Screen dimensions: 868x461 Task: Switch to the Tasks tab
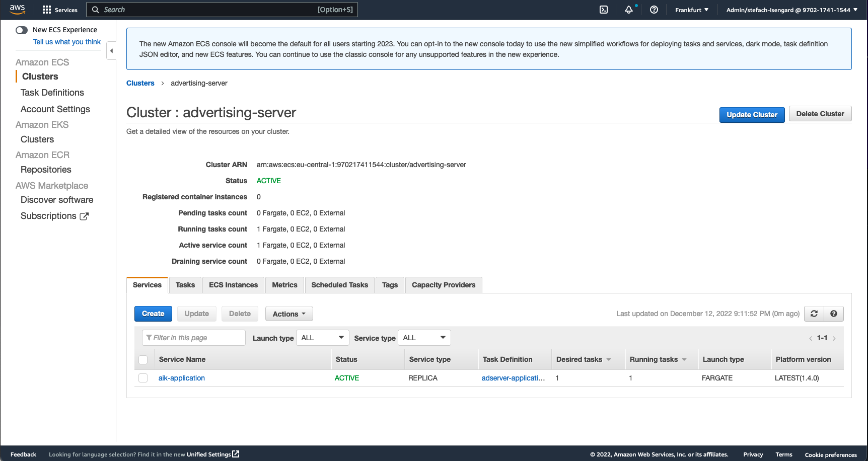tap(185, 285)
